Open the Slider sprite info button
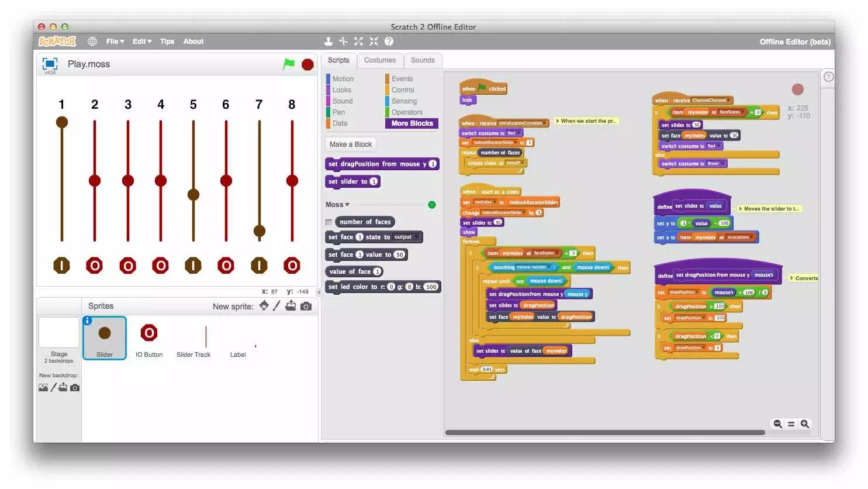 pos(88,321)
